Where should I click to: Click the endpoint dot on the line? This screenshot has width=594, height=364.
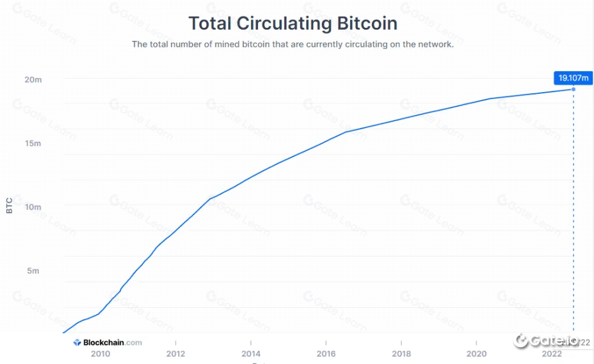click(573, 89)
